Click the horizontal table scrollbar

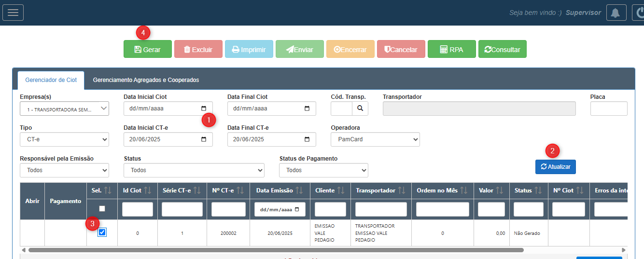click(x=276, y=250)
